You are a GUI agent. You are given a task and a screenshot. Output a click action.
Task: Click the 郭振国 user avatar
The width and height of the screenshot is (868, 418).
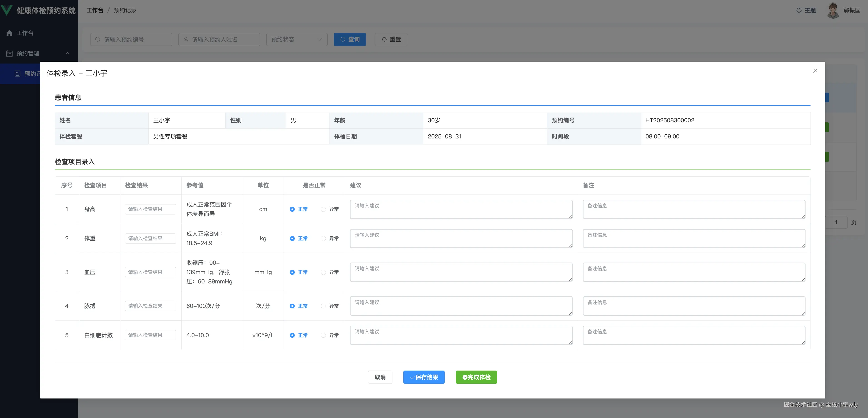[833, 10]
